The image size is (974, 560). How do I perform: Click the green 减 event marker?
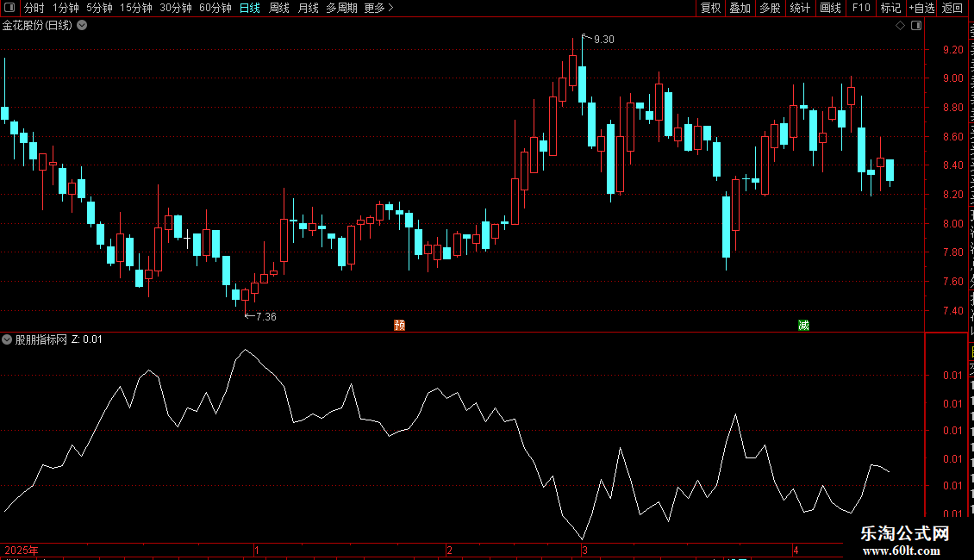coord(803,326)
